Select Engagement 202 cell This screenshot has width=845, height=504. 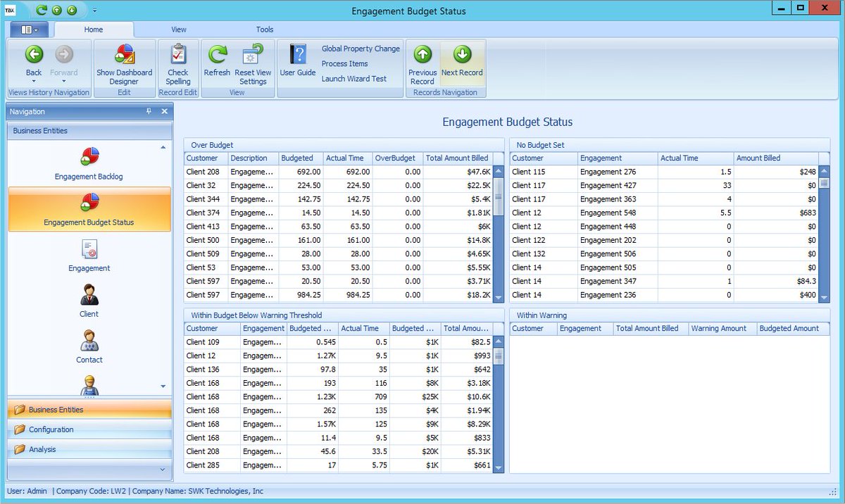[618, 240]
